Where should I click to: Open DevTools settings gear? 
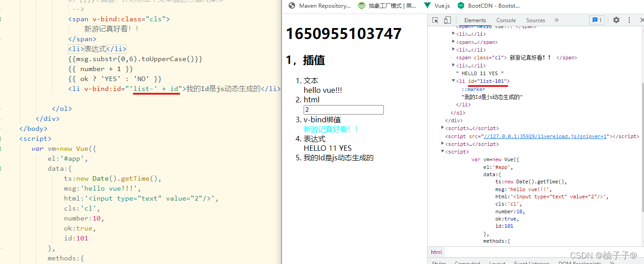[616, 20]
